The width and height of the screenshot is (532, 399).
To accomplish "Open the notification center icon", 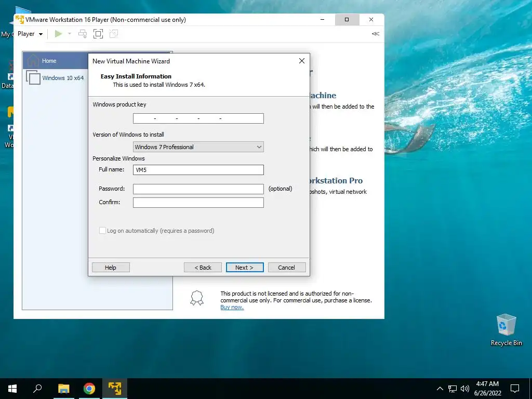I will 515,389.
